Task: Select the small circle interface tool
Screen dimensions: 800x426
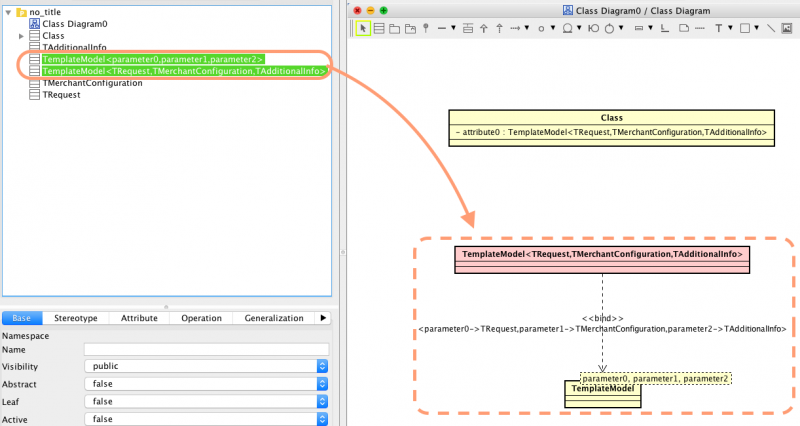Action: click(541, 29)
